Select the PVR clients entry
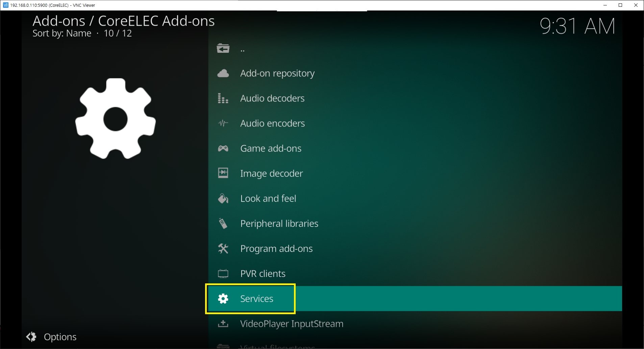 [415, 274]
